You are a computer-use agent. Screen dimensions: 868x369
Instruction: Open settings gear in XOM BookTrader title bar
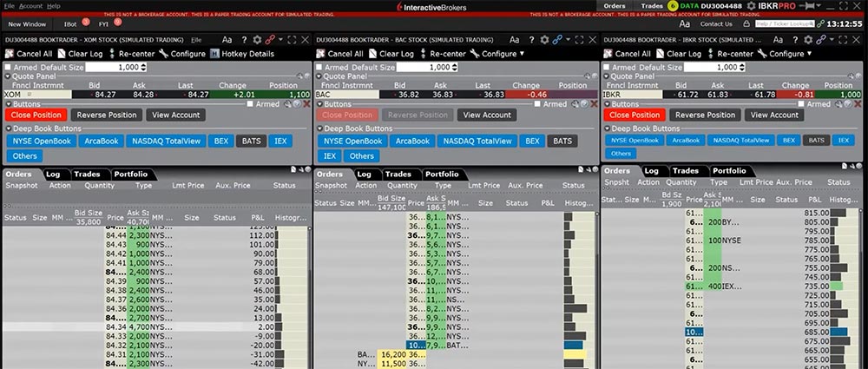click(258, 40)
